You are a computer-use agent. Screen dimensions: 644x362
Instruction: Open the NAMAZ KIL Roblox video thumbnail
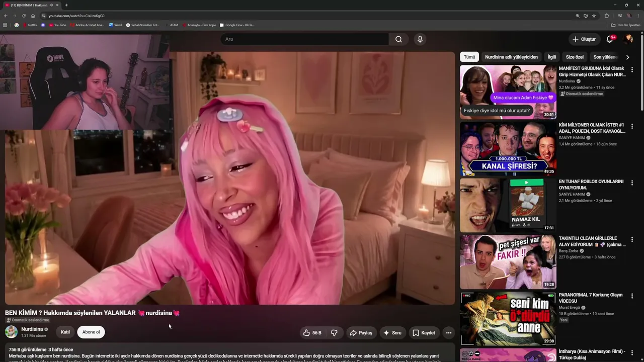pos(508,206)
